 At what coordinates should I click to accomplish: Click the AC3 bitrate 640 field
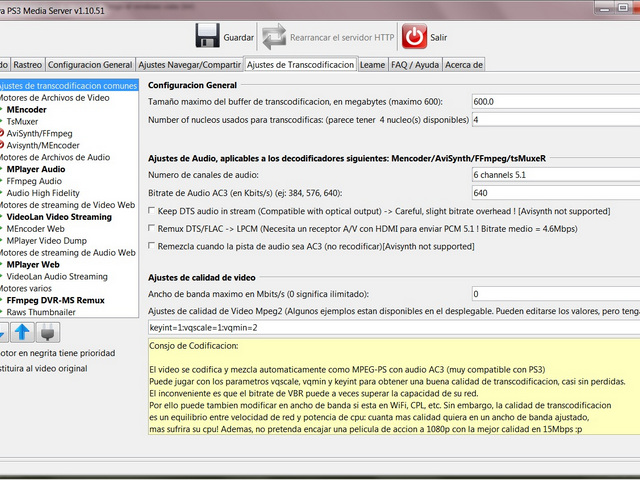(556, 193)
